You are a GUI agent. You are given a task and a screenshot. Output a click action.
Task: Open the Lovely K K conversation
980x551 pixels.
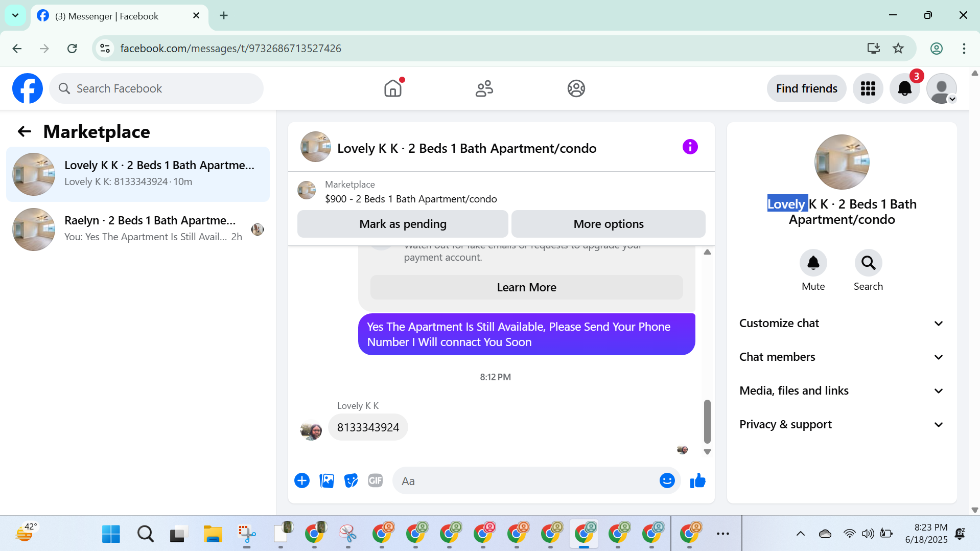138,174
